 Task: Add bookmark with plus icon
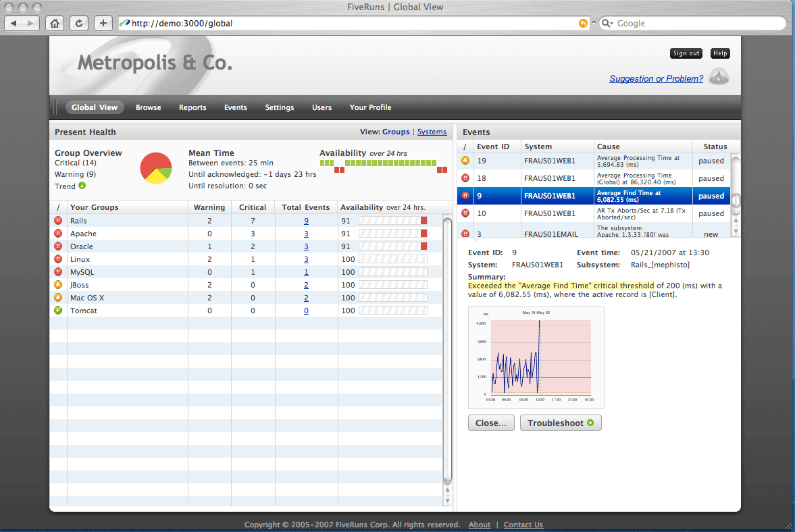(103, 24)
